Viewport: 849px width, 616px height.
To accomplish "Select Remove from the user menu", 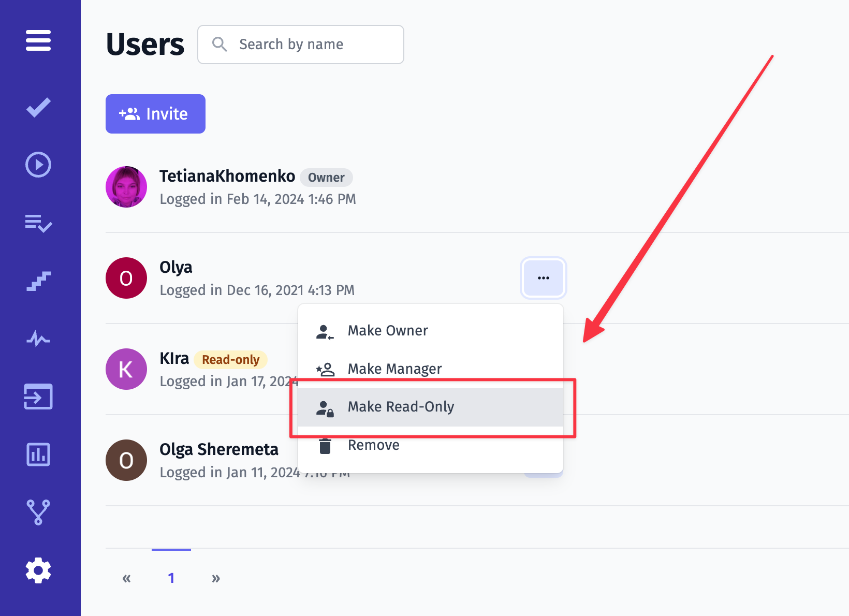I will [x=431, y=446].
